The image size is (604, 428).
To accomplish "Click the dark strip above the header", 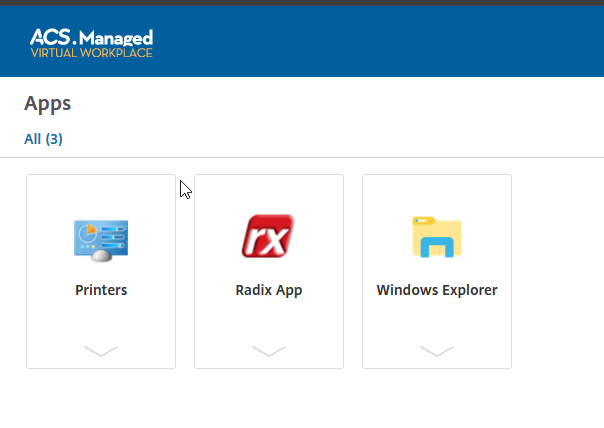I will click(300, 3).
